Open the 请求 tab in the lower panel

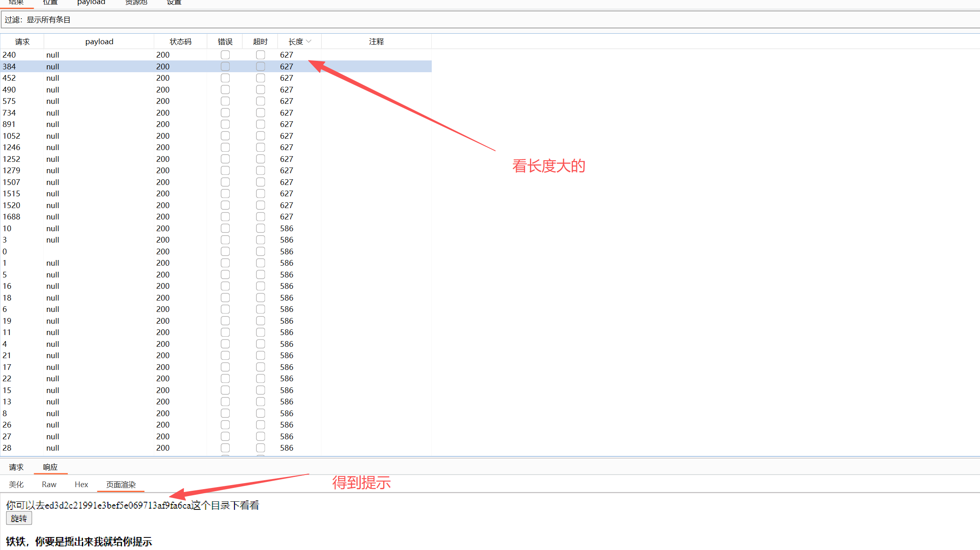point(16,467)
